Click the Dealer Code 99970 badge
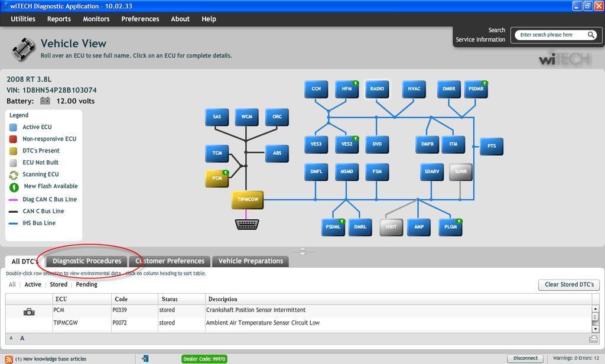 pyautogui.click(x=204, y=359)
